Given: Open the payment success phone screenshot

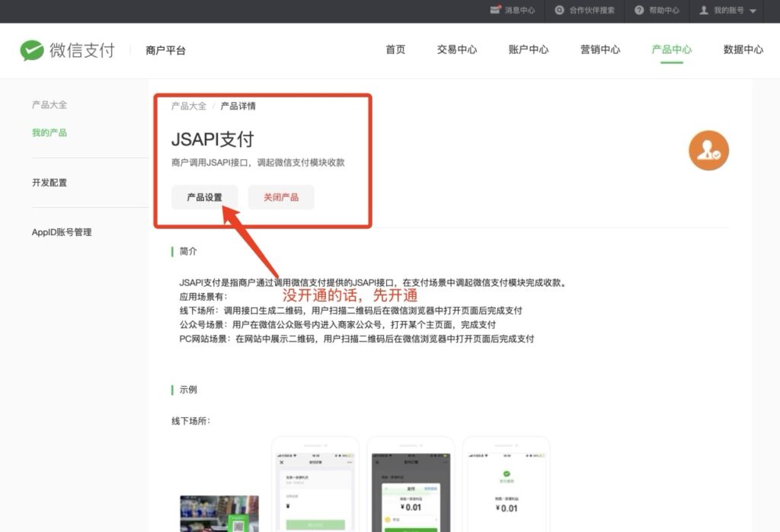Looking at the screenshot, I should (x=507, y=485).
